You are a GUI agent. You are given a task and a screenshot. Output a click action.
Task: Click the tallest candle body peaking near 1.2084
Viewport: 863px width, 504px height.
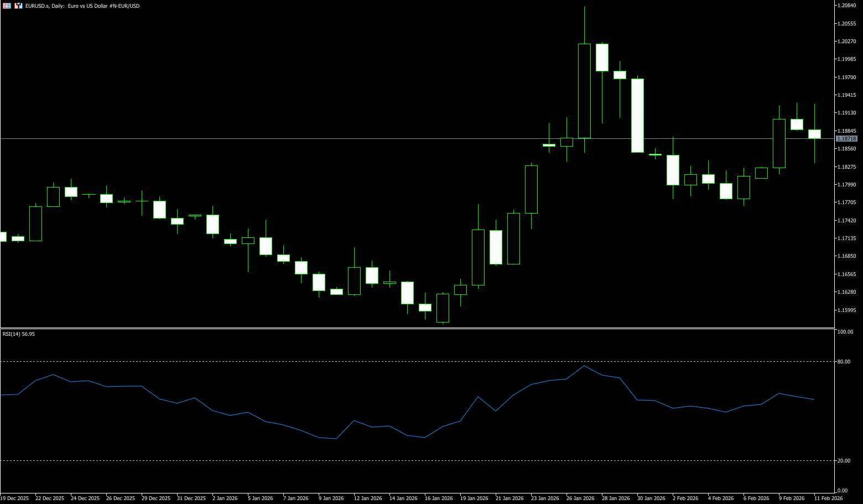click(584, 91)
